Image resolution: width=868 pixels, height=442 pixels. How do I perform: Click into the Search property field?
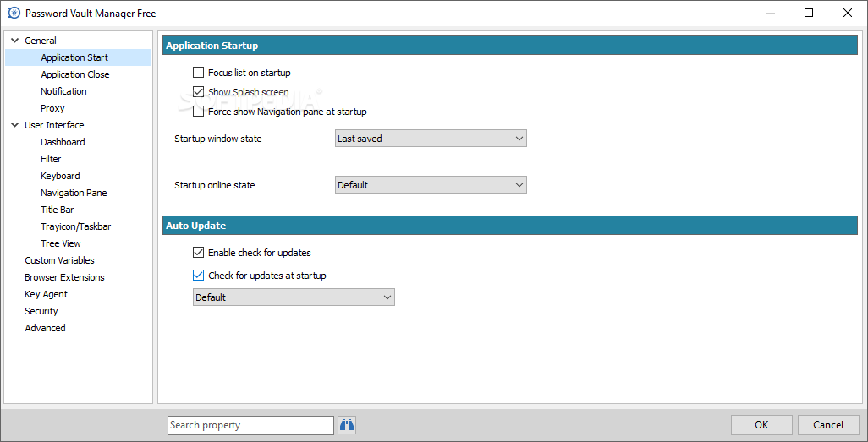tap(250, 425)
